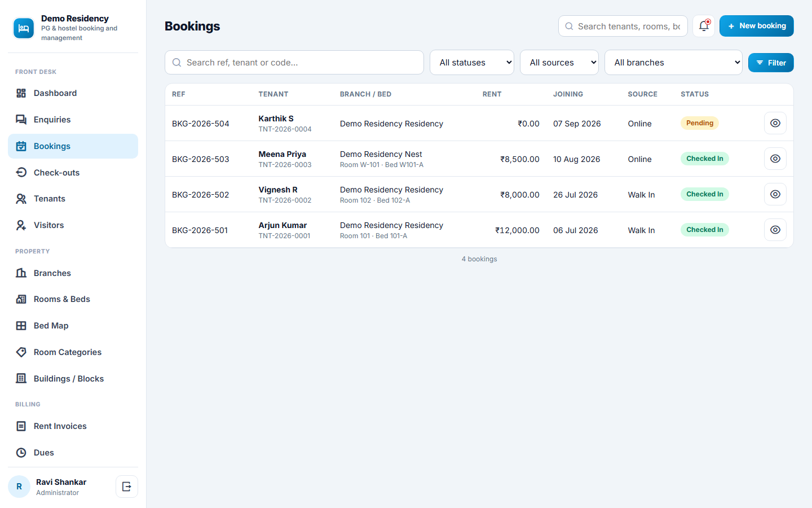Click the Visitors person icon
Viewport: 812px width, 508px height.
pos(21,225)
